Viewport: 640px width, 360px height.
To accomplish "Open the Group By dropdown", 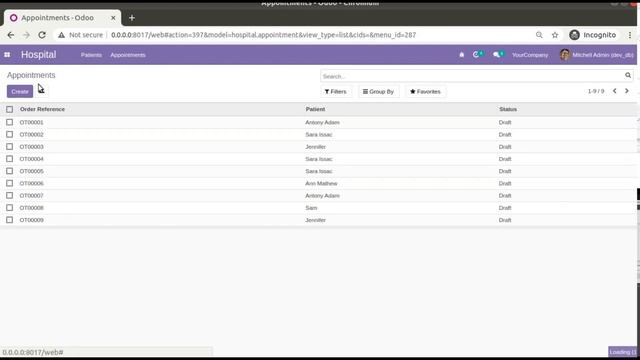I will point(378,91).
